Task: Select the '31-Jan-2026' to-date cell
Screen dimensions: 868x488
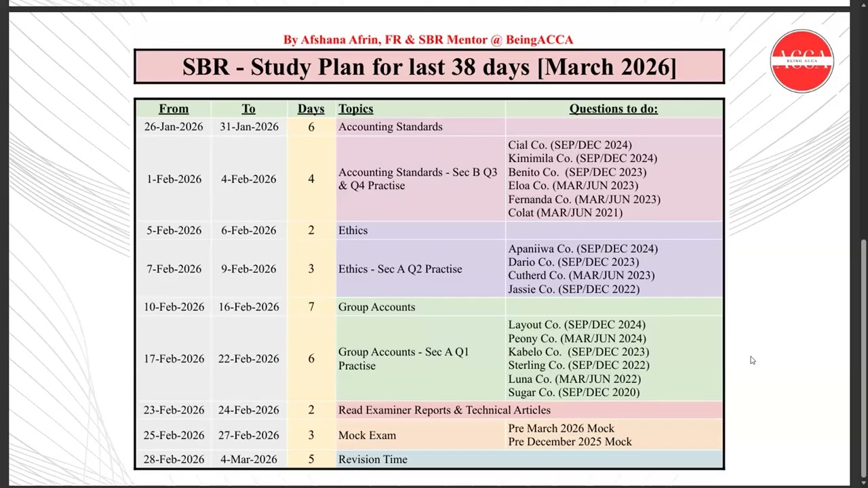Action: (x=249, y=127)
